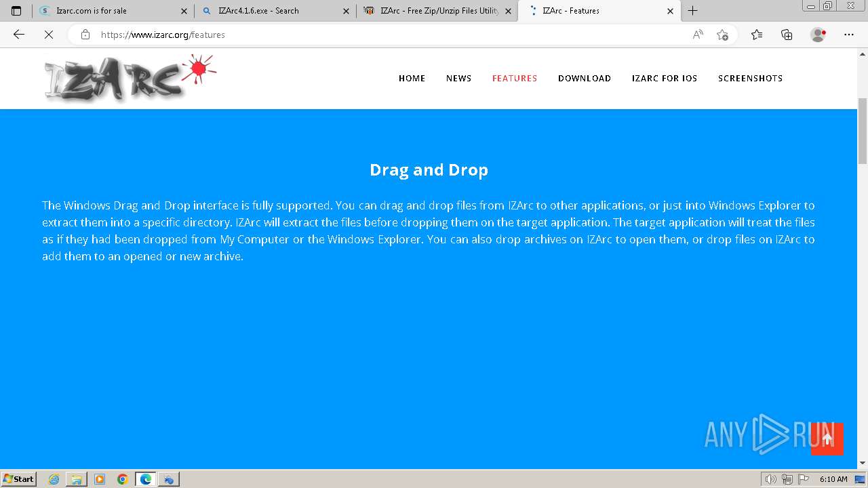Close the 'IZArc - Free Zip/Unzip' tab
Image resolution: width=868 pixels, height=488 pixels.
coord(508,11)
